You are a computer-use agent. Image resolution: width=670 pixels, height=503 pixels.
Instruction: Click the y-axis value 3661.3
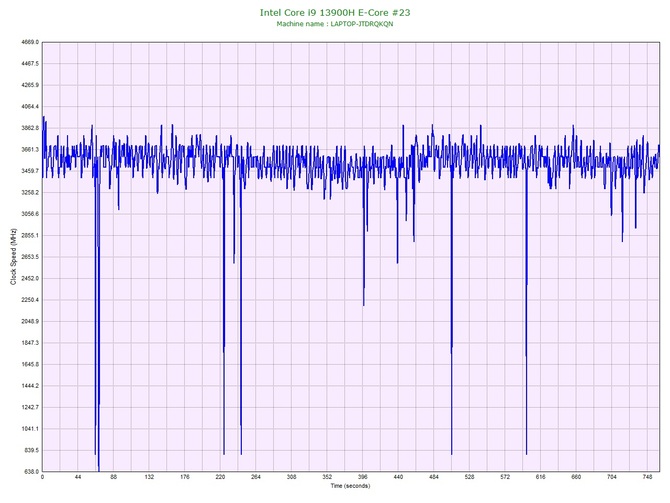tap(30, 150)
